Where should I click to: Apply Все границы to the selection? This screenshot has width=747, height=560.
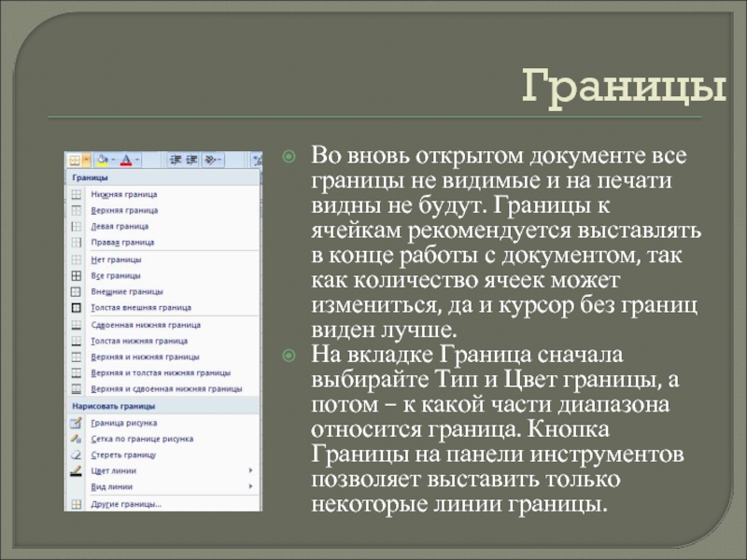[116, 275]
